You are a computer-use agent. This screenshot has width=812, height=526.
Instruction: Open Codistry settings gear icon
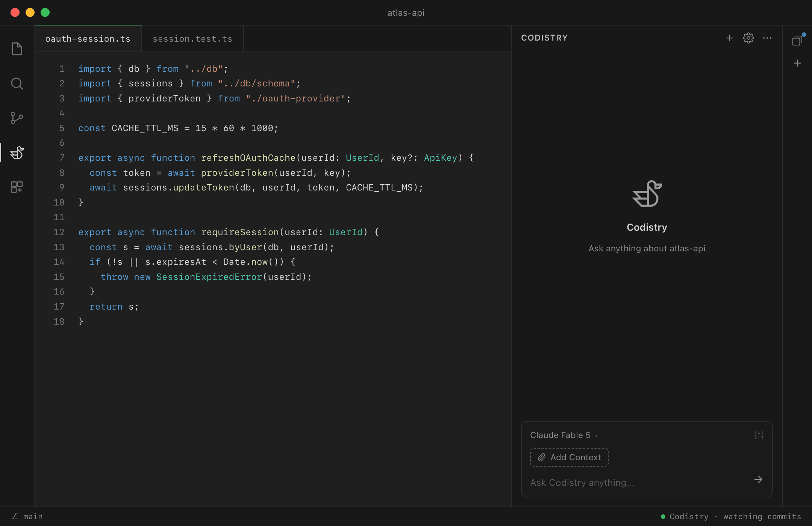748,38
